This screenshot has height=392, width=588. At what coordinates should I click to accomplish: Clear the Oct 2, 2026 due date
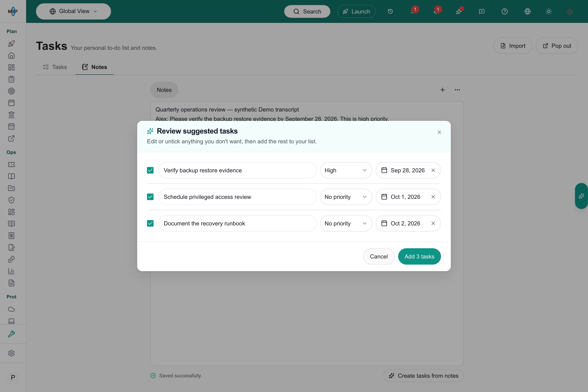tap(433, 223)
